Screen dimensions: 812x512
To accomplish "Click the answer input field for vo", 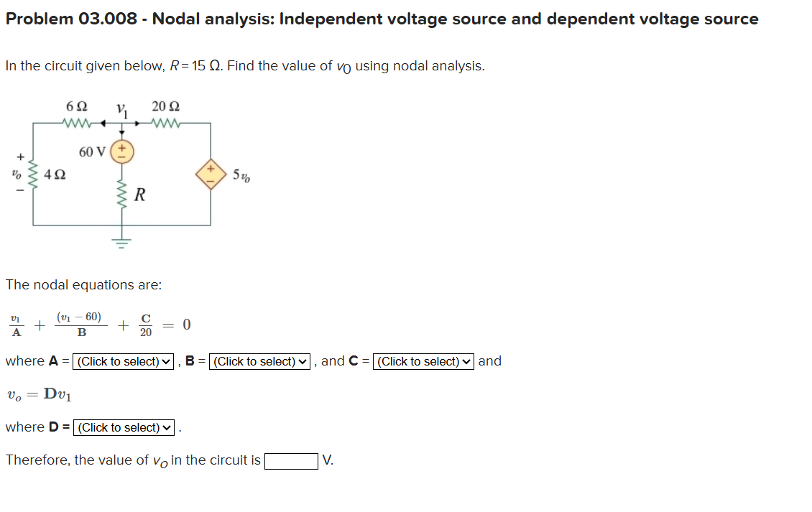I will click(292, 460).
